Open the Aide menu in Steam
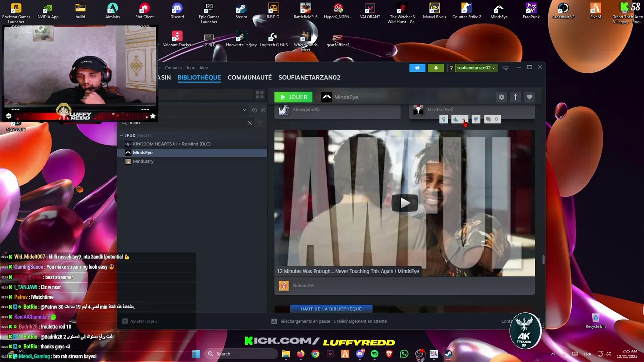 click(203, 68)
